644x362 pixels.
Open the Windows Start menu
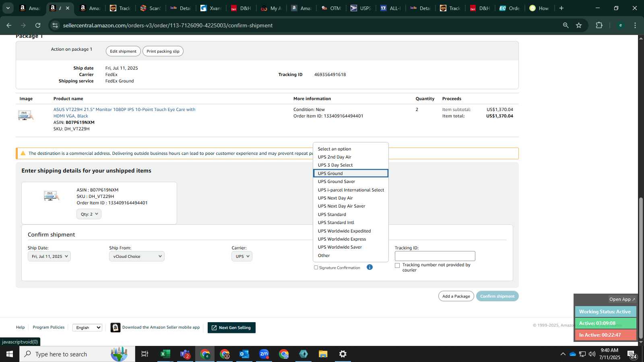(10, 354)
